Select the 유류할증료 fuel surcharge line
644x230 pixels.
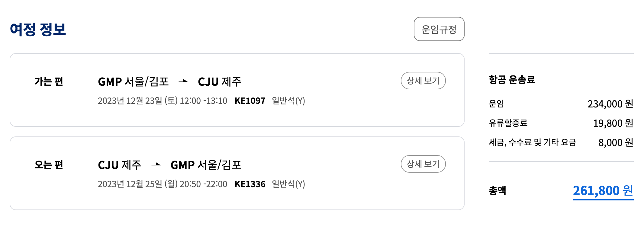(x=507, y=123)
